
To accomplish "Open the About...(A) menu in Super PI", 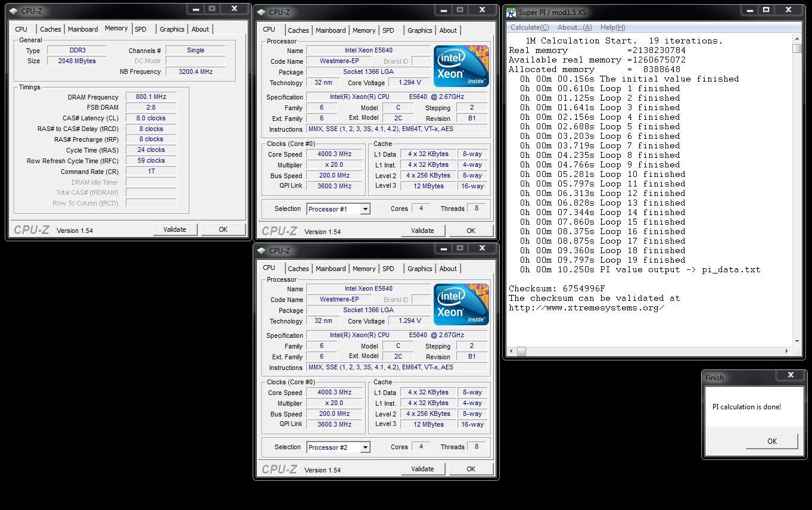I will point(574,27).
